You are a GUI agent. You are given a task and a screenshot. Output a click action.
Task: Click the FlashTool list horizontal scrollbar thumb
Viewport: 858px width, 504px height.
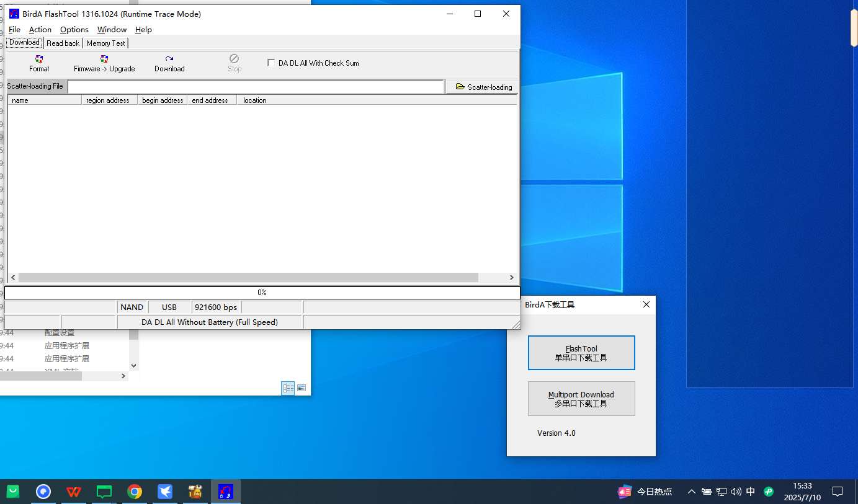click(x=249, y=278)
